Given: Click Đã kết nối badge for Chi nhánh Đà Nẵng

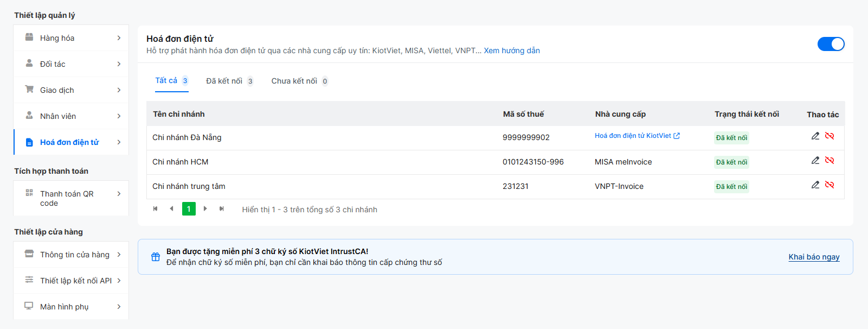Looking at the screenshot, I should click(x=731, y=137).
